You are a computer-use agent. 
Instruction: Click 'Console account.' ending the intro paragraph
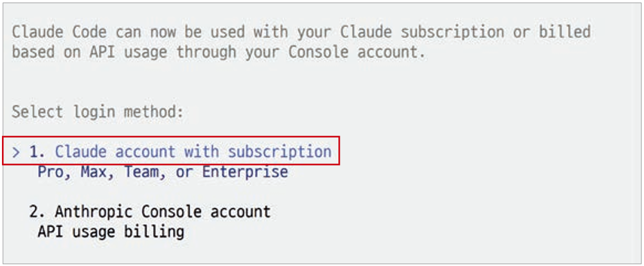point(356,52)
